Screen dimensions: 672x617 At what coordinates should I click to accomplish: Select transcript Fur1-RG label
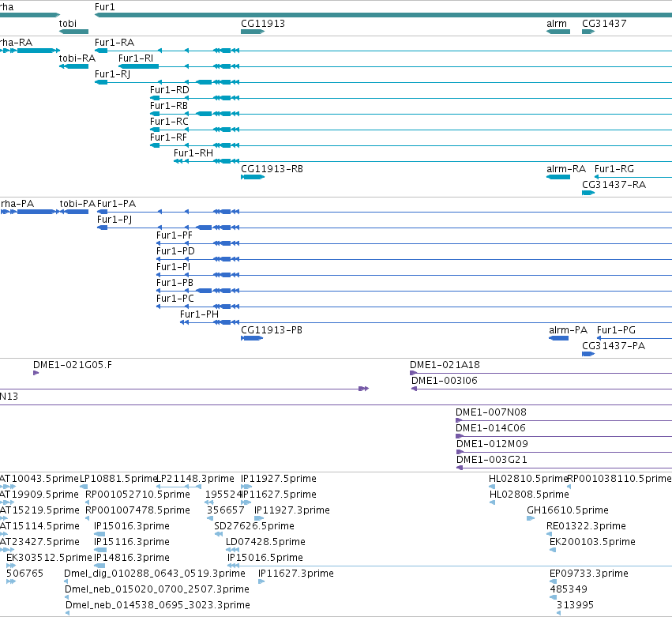[614, 169]
